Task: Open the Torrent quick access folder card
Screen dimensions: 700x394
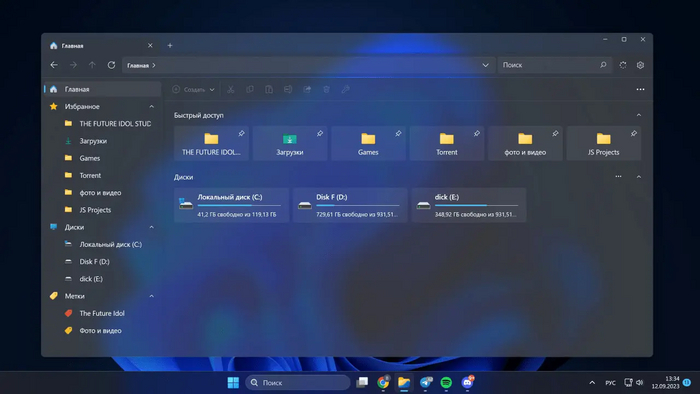Action: (447, 143)
